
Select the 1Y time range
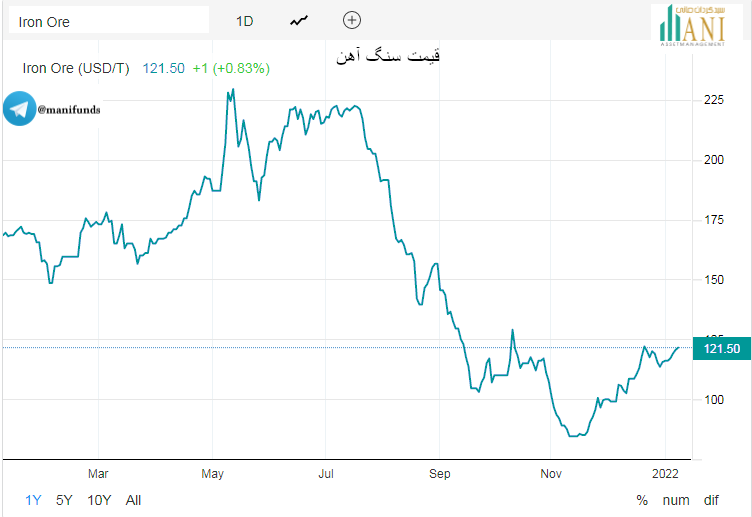[35, 500]
